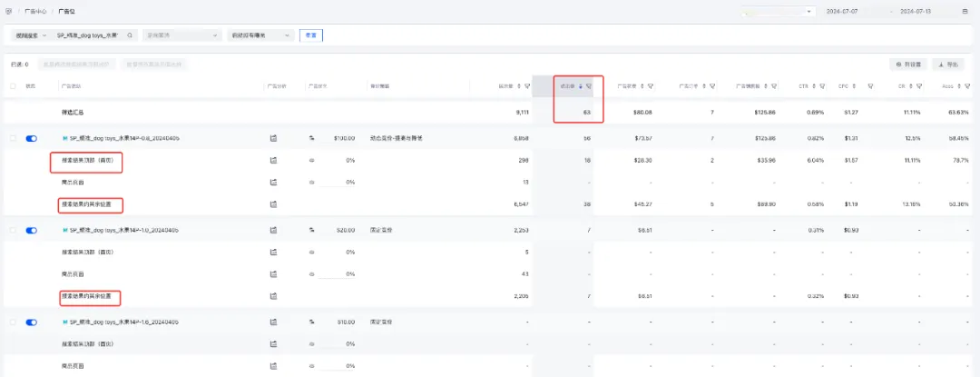Disable the $10.00 budget campaign switch
This screenshot has height=377, width=980.
tap(31, 322)
